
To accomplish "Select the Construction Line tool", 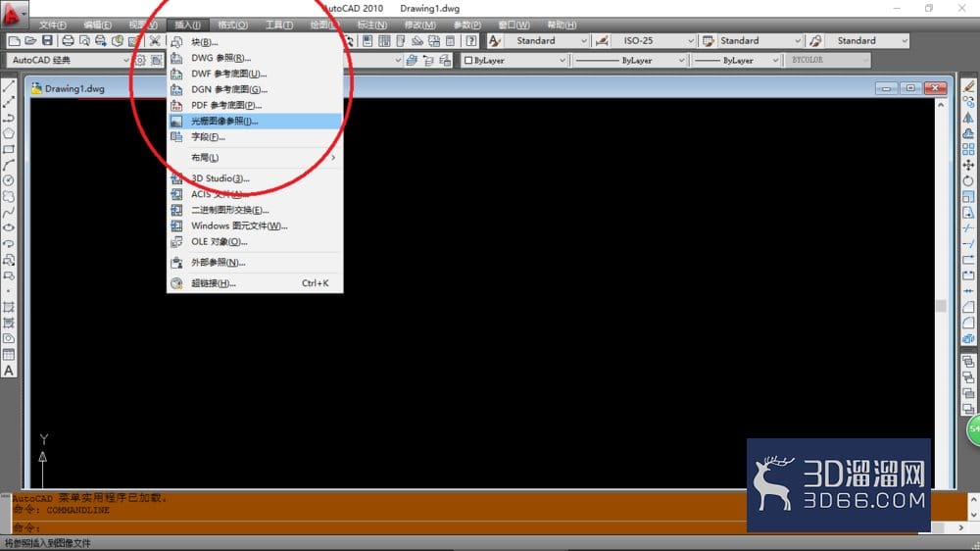I will point(9,102).
